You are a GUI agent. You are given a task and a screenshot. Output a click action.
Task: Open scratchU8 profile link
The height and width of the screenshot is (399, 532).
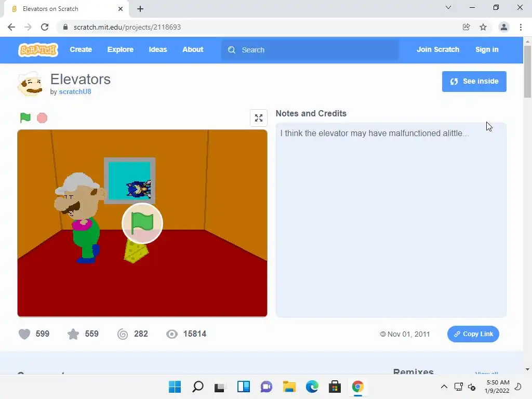tap(75, 91)
